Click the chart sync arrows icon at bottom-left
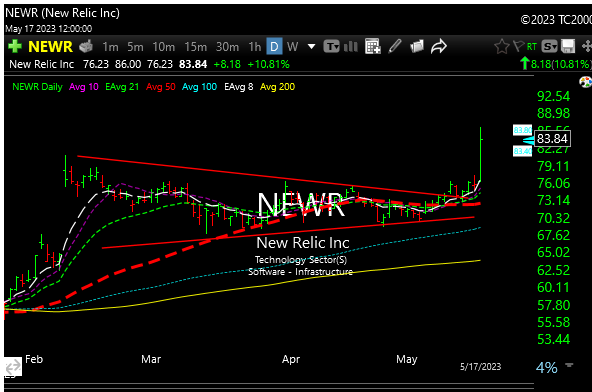This screenshot has height=392, width=592. coord(13,367)
